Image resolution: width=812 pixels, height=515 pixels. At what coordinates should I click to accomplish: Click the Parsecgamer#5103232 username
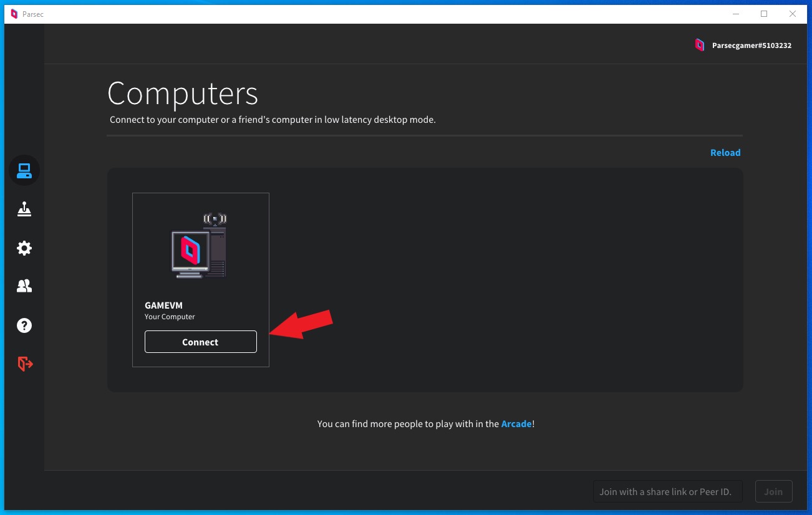tap(752, 46)
